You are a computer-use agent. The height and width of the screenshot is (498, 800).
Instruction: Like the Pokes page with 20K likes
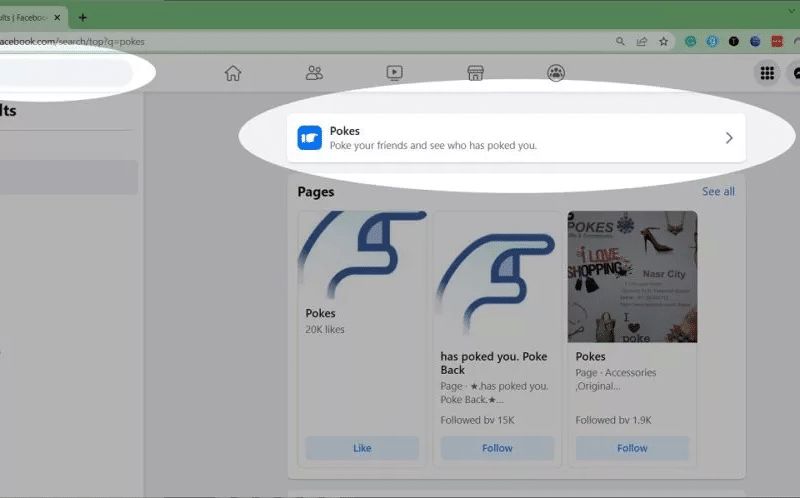[362, 448]
